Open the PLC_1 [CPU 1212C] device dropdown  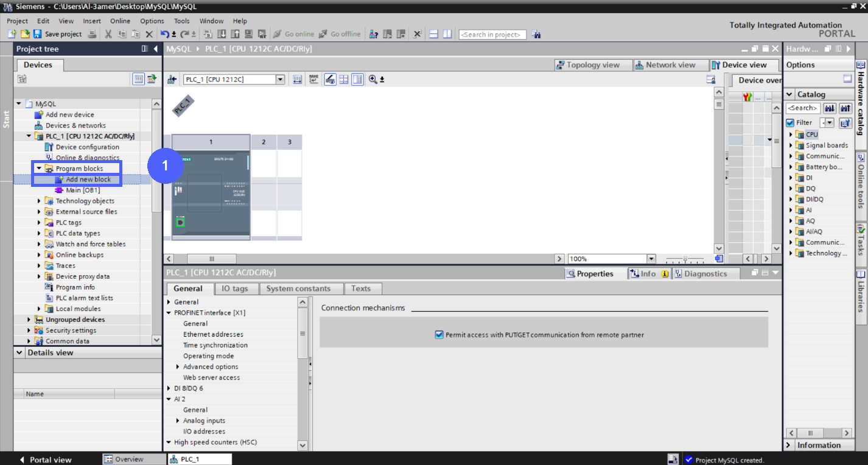[x=280, y=79]
